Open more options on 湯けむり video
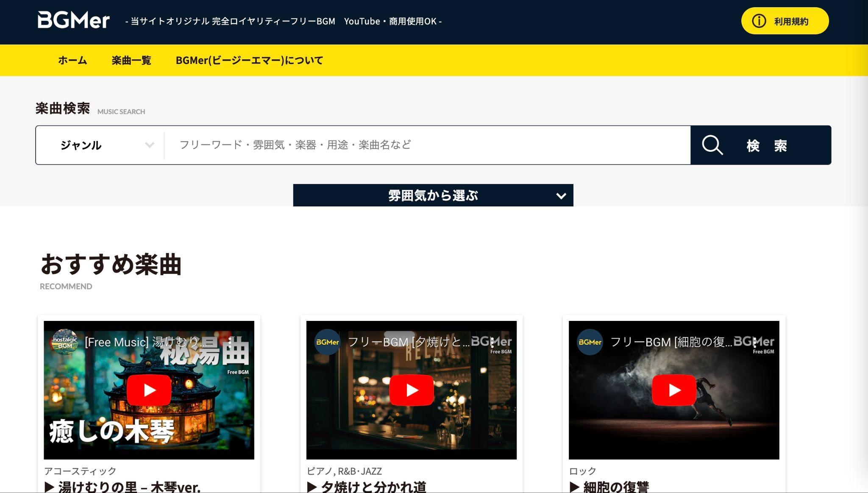This screenshot has width=868, height=493. tap(230, 342)
